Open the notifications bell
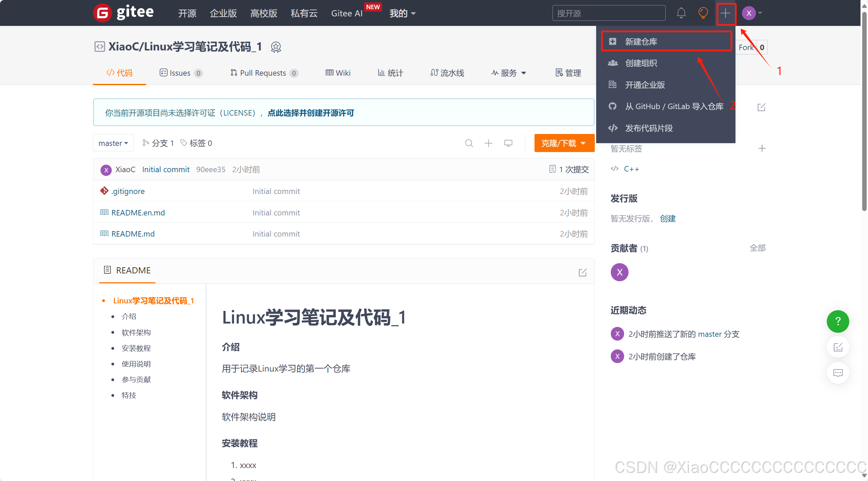This screenshot has width=868, height=481. click(681, 13)
